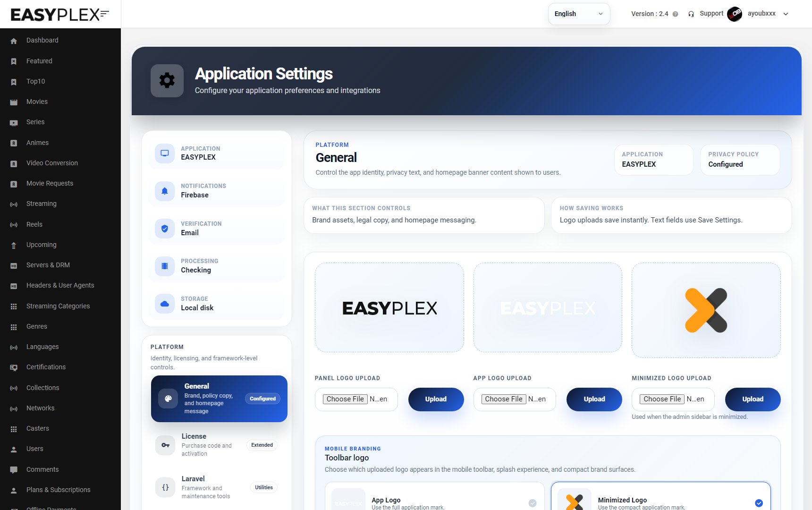Click the License key icon
The image size is (812, 510).
165,445
